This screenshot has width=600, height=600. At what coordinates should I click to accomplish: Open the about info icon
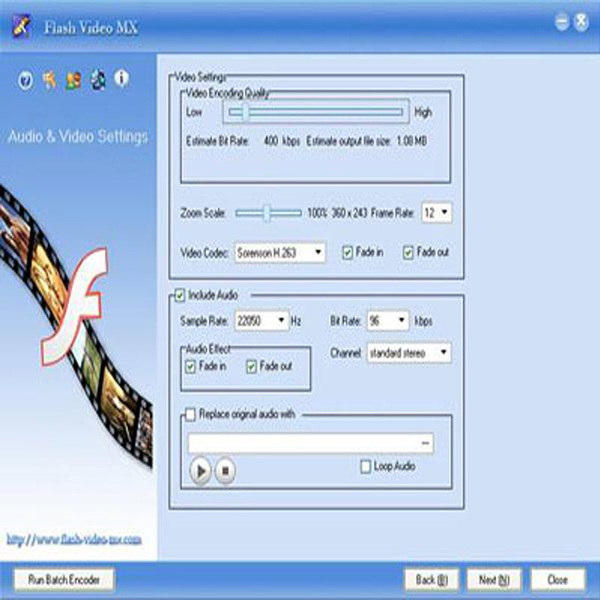[x=122, y=78]
